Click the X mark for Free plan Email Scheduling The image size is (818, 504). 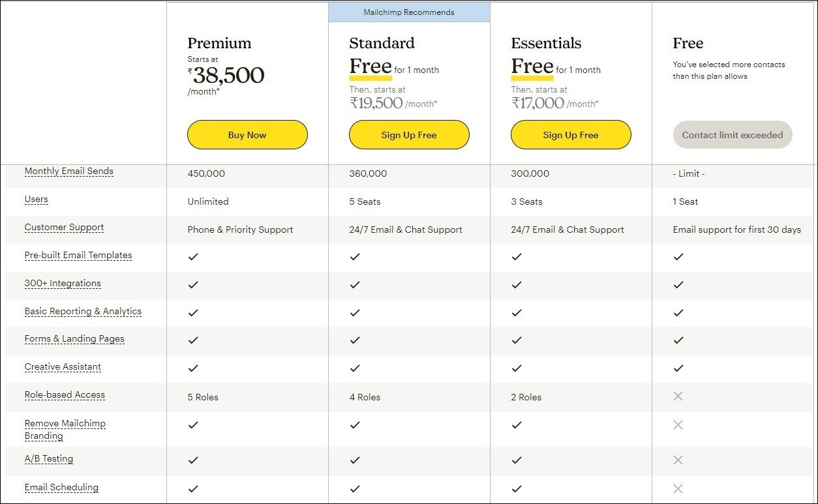pyautogui.click(x=678, y=489)
